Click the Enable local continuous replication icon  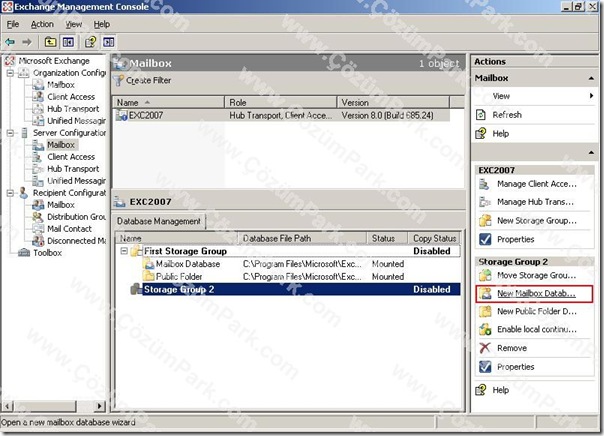tap(485, 329)
